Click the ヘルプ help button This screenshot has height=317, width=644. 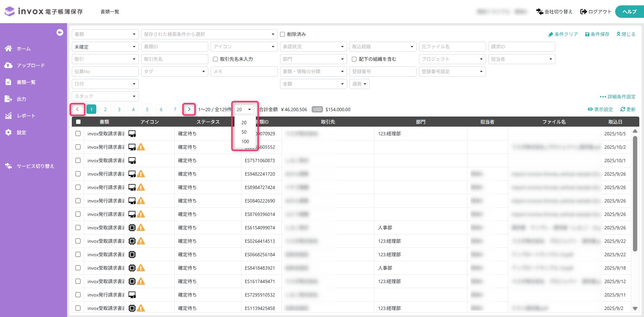pos(629,12)
